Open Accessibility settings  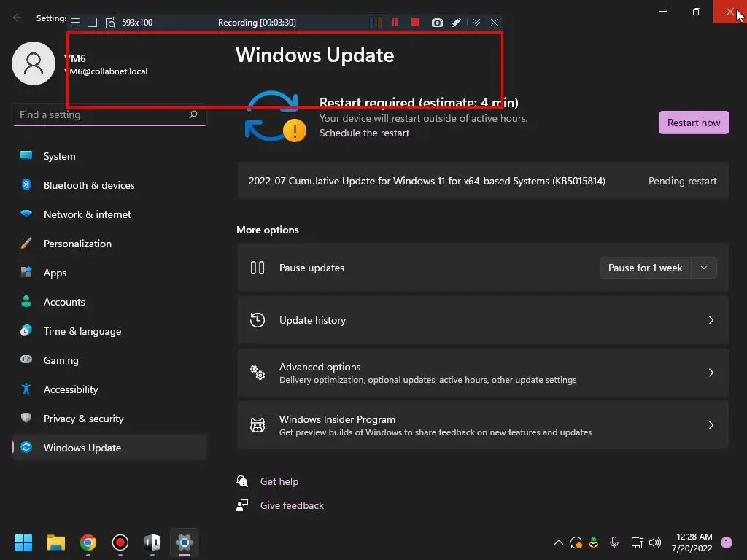[x=109, y=389]
